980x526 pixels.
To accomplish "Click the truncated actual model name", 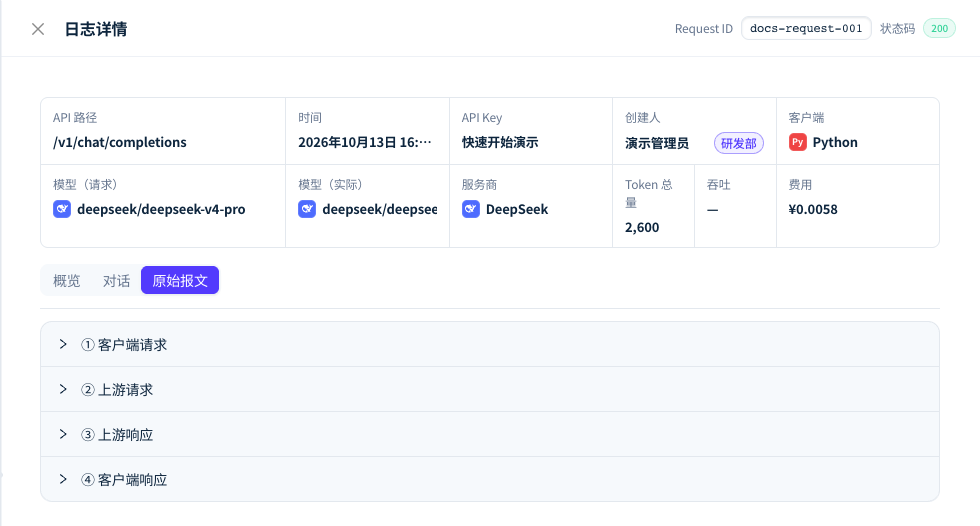I will 380,209.
